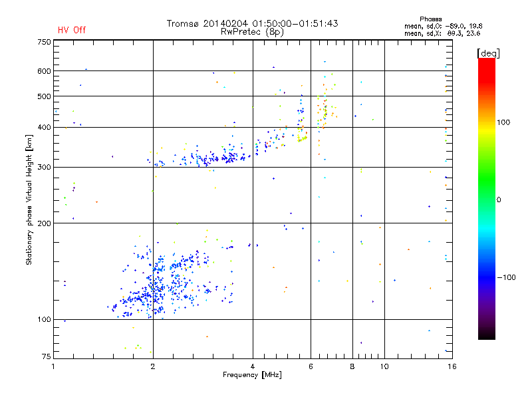Click the 300 height axis label
The image size is (532, 399).
tap(44, 168)
